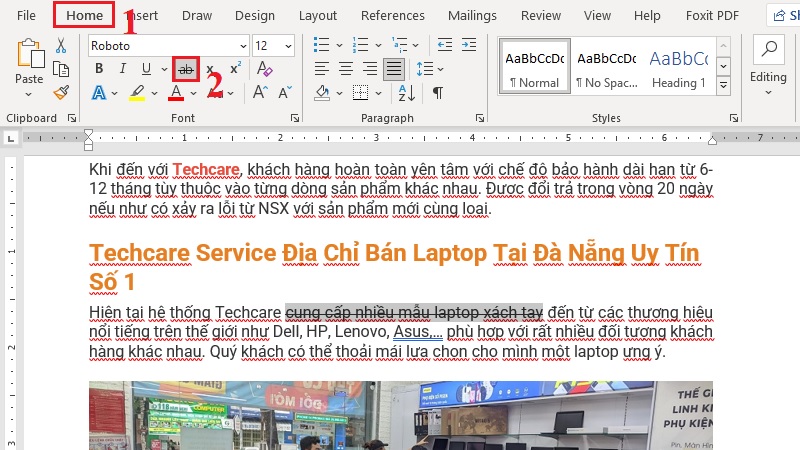Viewport: 800px width, 450px height.
Task: Toggle Italic formatting
Action: tap(122, 68)
